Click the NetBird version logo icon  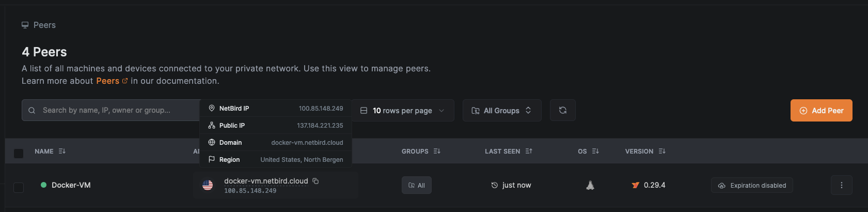click(x=636, y=185)
